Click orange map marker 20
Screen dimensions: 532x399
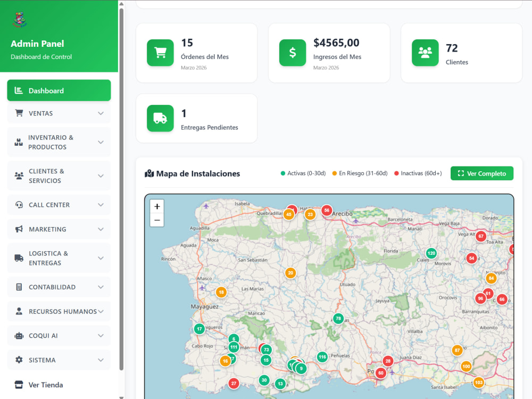290,273
